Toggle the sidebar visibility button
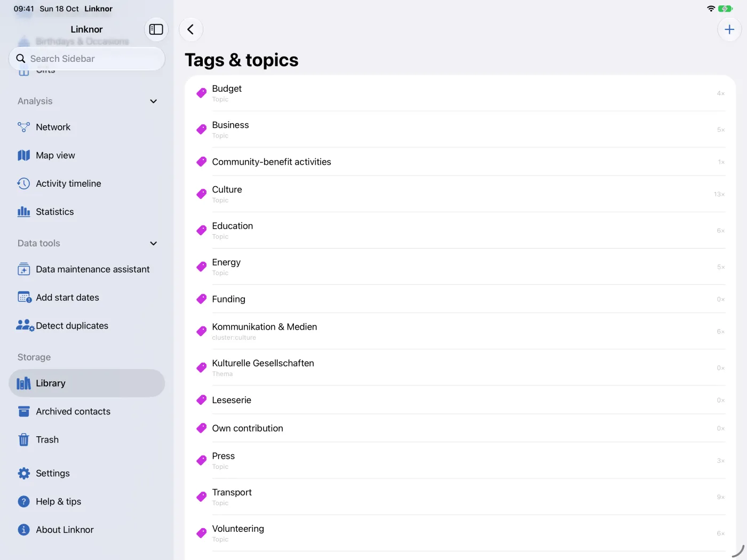The width and height of the screenshot is (747, 560). [156, 29]
